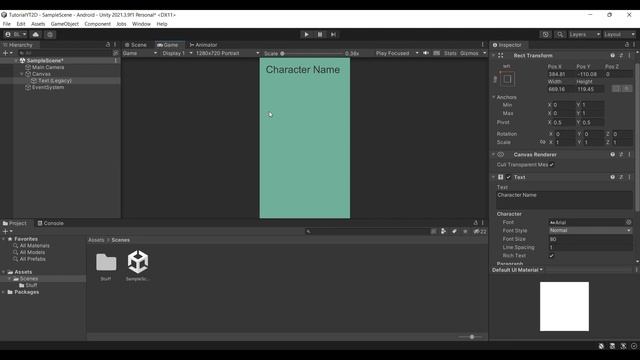Click the white material preview thumbnail

564,307
